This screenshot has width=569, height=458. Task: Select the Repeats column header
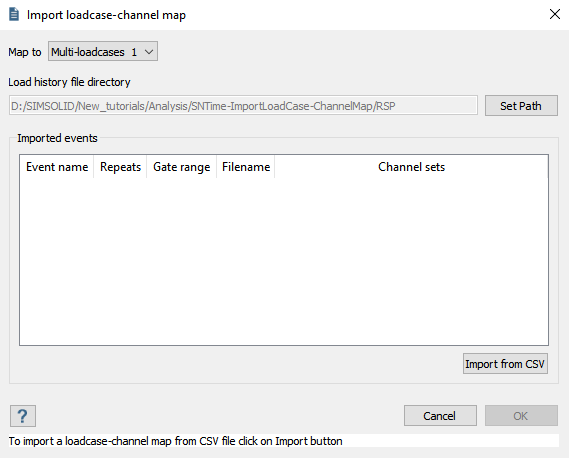[120, 167]
